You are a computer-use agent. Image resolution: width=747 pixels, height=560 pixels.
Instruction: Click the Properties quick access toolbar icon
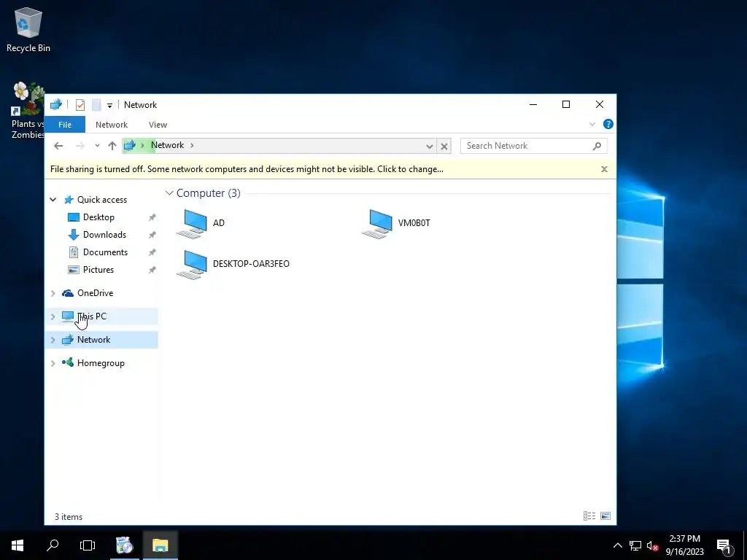[x=80, y=105]
